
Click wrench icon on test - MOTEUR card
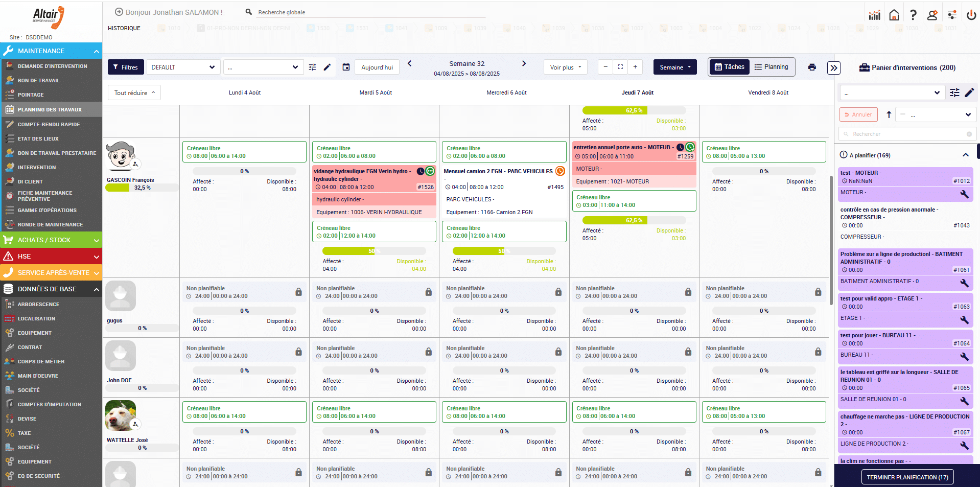pos(964,194)
